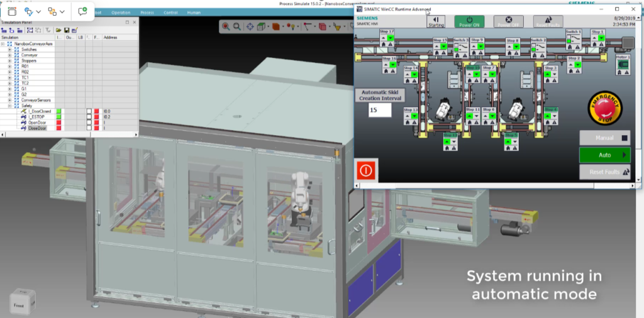Tick the checkbox in the I_ESTOP row

89,117
